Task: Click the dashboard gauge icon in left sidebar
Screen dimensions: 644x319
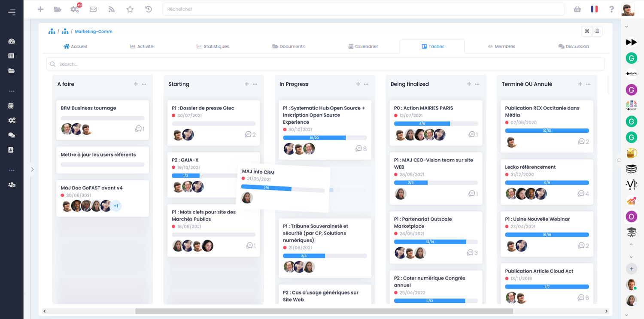Action: point(12,41)
